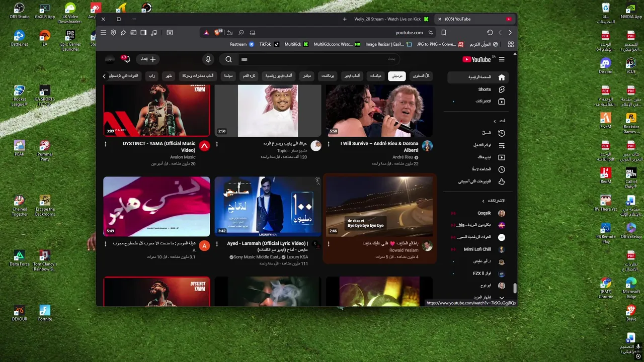Open Brave desktop shortcut

(631, 313)
